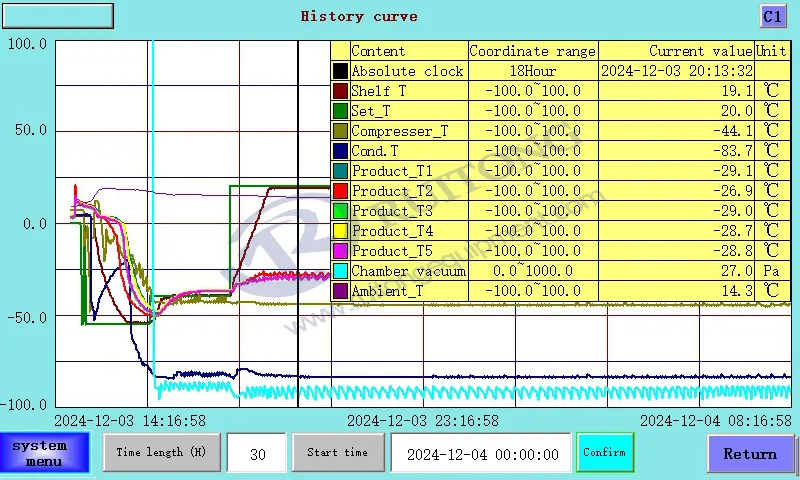Click the Product_T4 yellow color swatch
The height and width of the screenshot is (480, 800).
coord(340,231)
